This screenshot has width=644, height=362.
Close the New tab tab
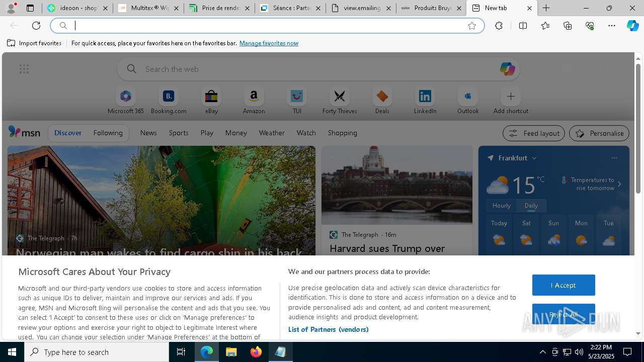[529, 8]
